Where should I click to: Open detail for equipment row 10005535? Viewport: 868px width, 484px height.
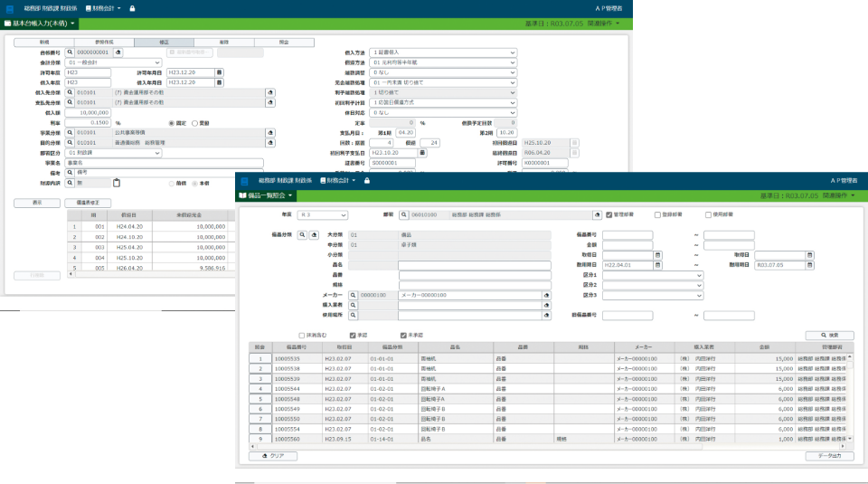click(x=260, y=359)
